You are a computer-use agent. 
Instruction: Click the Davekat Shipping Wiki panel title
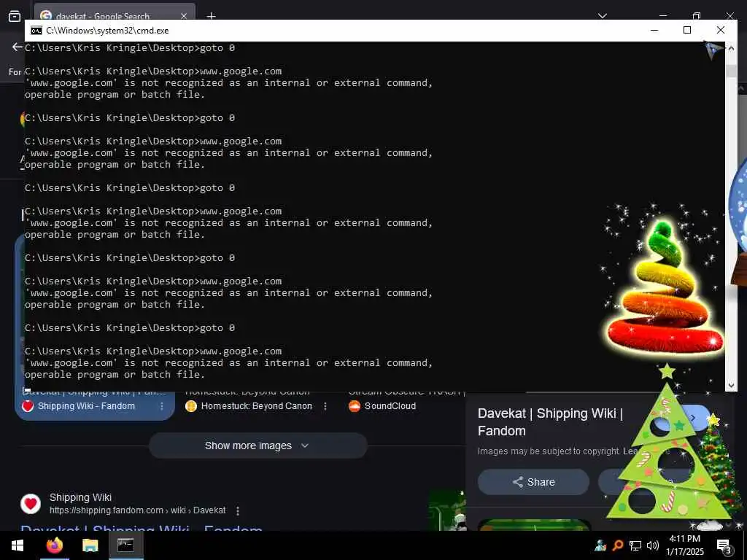[550, 422]
